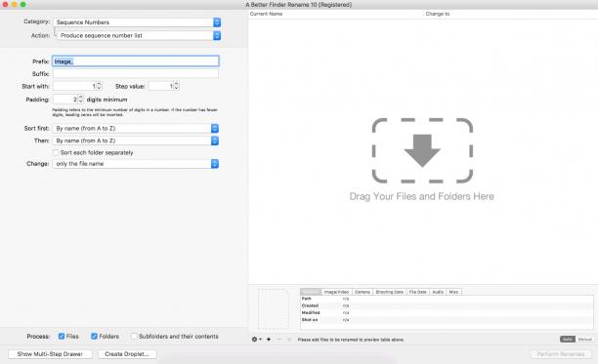Adjust the Padding stepper

[80, 100]
